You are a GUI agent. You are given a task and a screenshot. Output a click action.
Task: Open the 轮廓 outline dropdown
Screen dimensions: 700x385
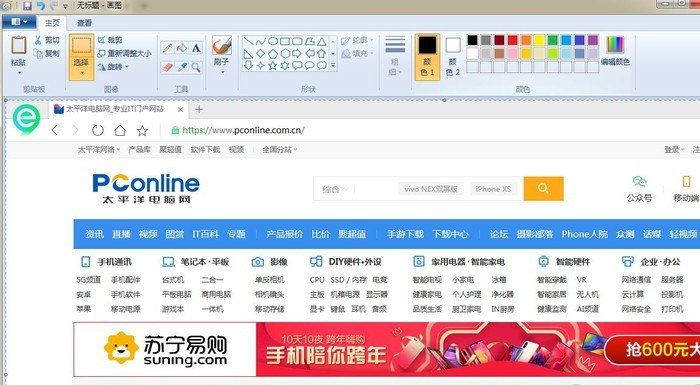[357, 40]
